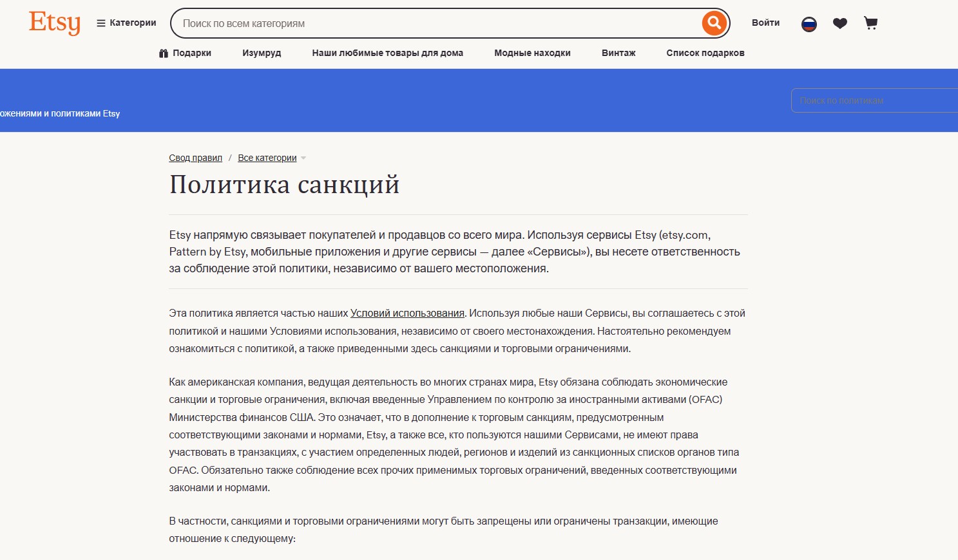Expand the Все категории breadcrumb dropdown
This screenshot has height=560, width=958.
click(x=272, y=158)
